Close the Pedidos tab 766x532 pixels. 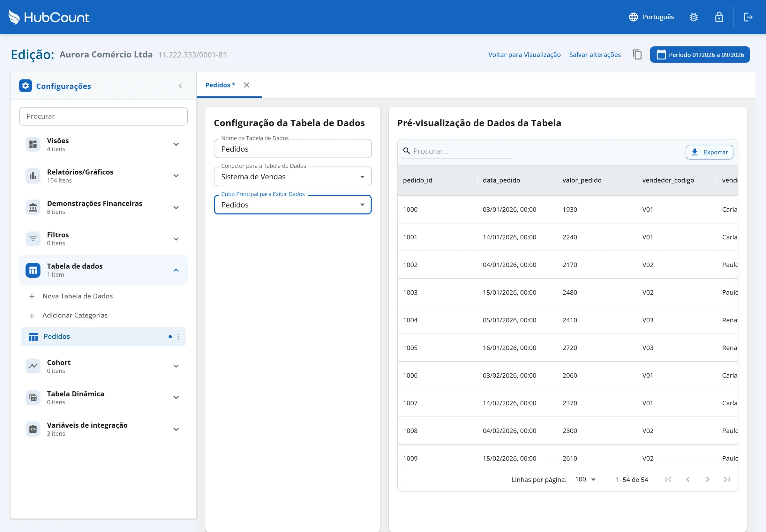tap(247, 85)
